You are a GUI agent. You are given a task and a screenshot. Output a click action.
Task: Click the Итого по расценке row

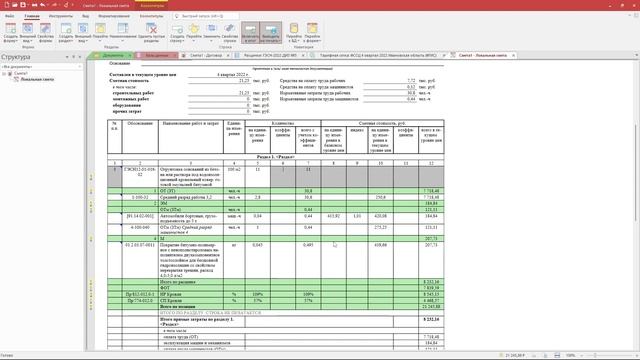pyautogui.click(x=276, y=282)
